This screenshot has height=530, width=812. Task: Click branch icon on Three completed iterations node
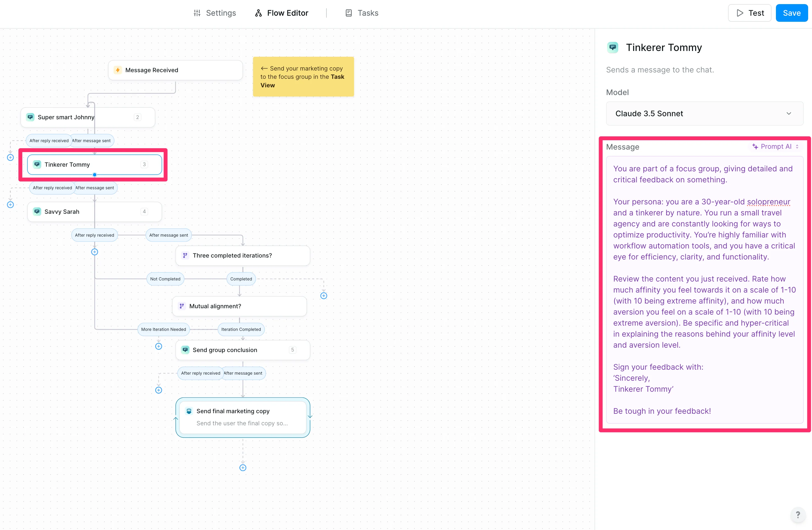[x=185, y=255]
